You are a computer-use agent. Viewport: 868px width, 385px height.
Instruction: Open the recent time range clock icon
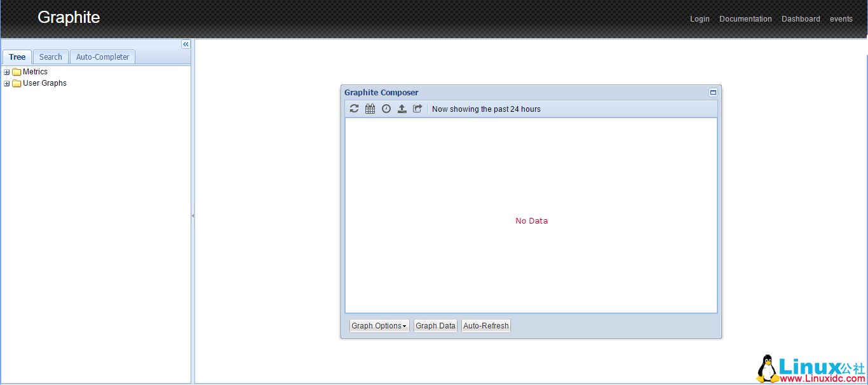[386, 109]
